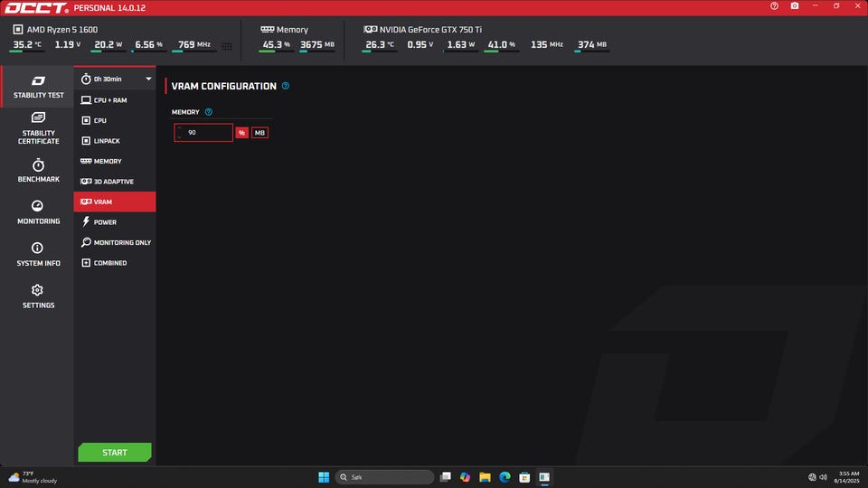Click the CPU voltage 1.19 V reading
Screen dimensions: 868x488
coord(68,45)
